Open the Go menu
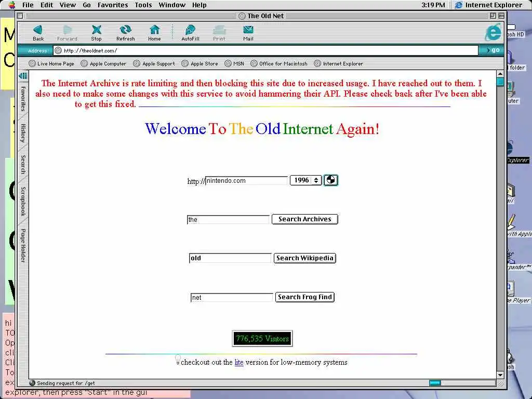Screen dimensions: 532x399 87,5
